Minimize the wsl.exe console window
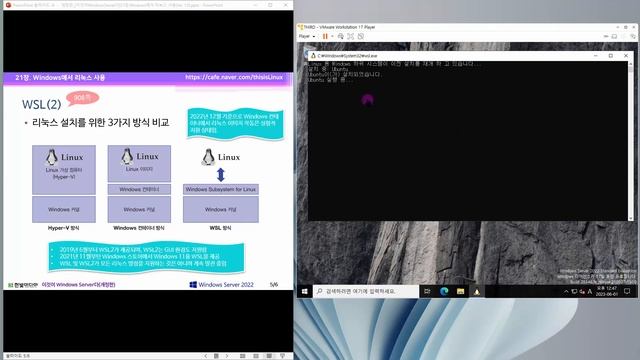640x360 pixels. (x=596, y=56)
